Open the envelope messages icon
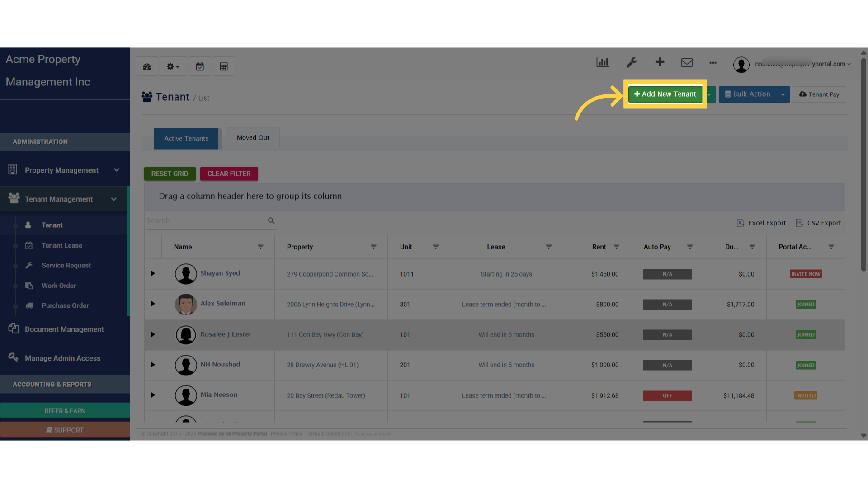 tap(687, 63)
